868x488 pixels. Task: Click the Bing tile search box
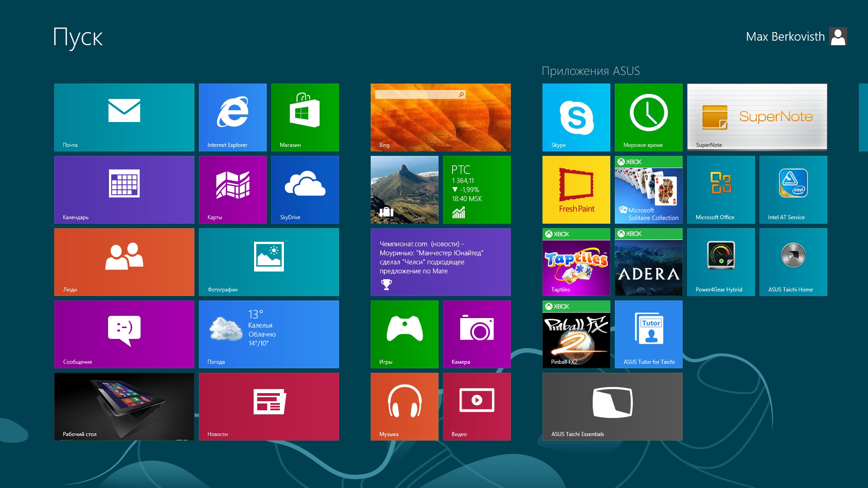[416, 94]
